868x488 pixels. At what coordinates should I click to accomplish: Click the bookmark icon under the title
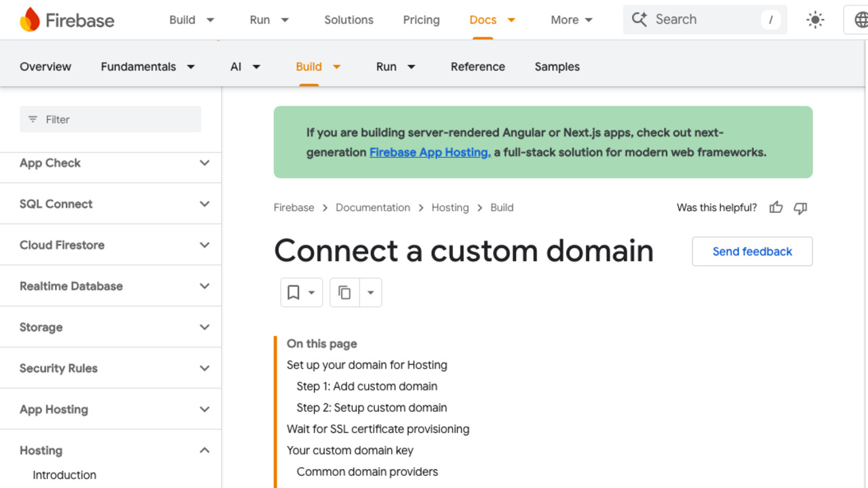(293, 292)
